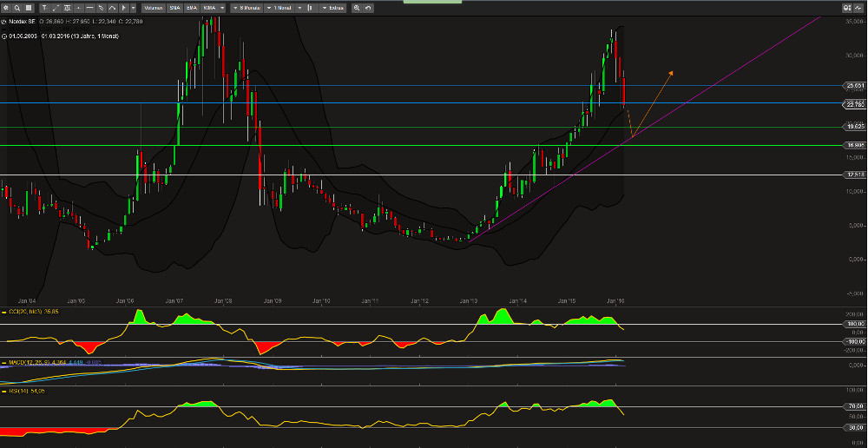Viewport: 868px width, 448px height.
Task: Expand the Extras dropdown menu
Action: [333, 8]
